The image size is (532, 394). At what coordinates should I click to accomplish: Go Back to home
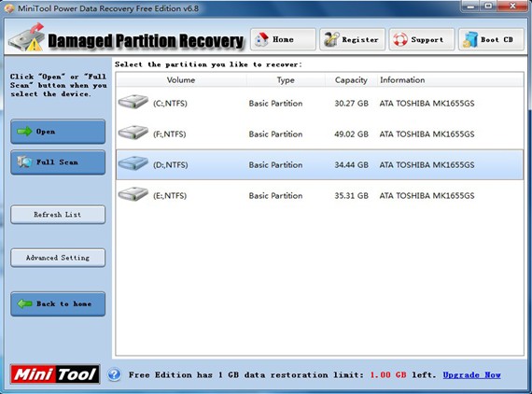58,303
